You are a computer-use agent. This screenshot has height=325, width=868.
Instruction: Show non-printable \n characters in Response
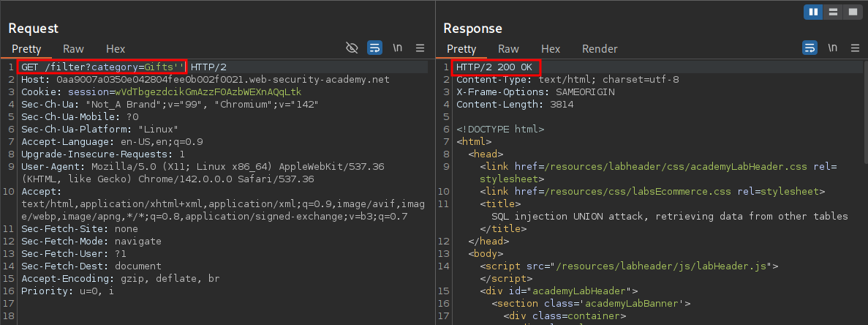(x=832, y=48)
